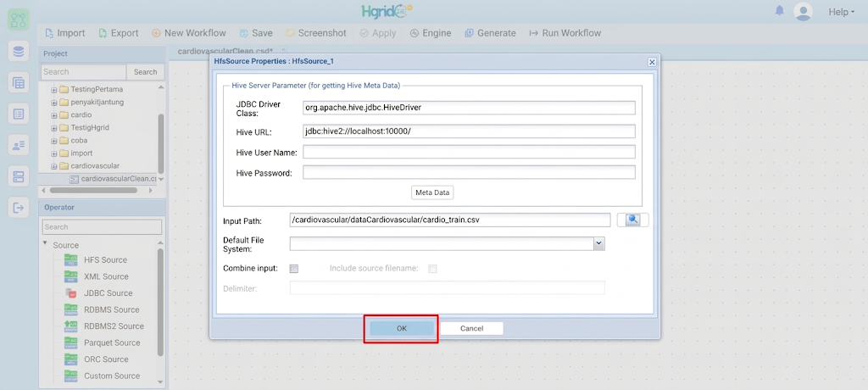Viewport: 868px width, 390px height.
Task: Collapse the Source operator group
Action: click(x=46, y=244)
